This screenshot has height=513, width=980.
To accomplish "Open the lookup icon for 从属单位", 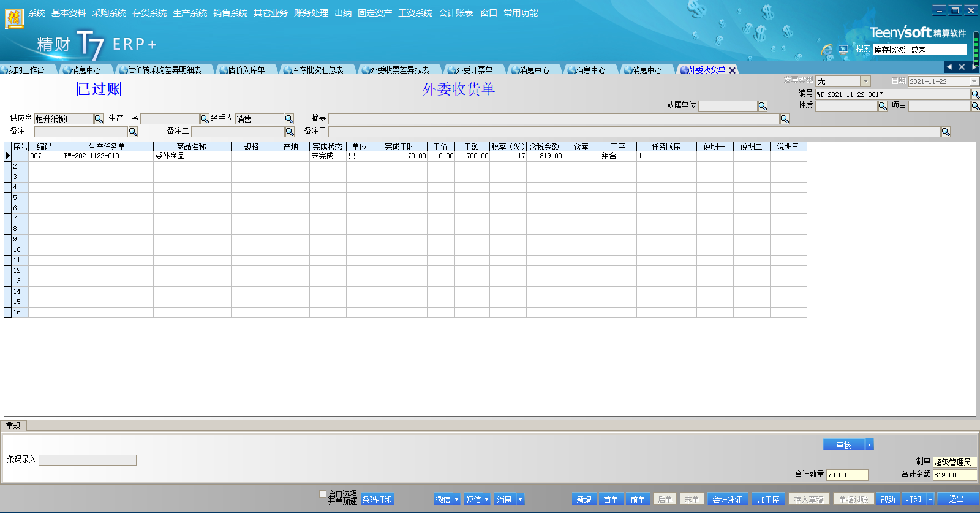I will 763,106.
